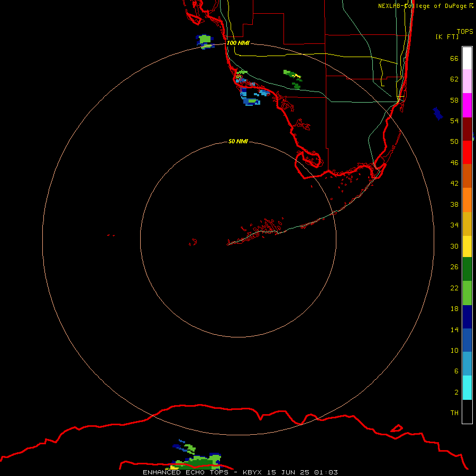Click the '[K FT]' units label
This screenshot has width=476, height=476.
(447, 36)
